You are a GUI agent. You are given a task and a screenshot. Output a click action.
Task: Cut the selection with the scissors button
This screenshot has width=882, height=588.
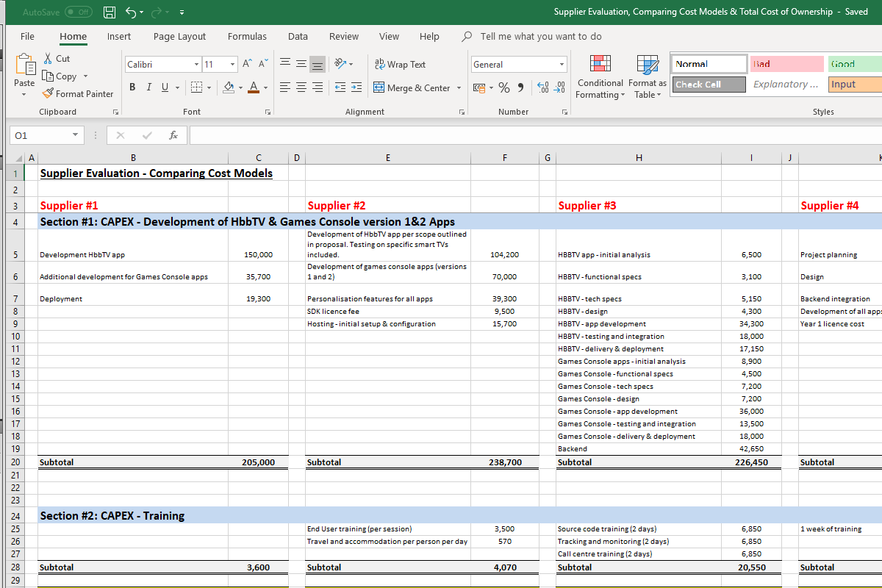click(x=57, y=59)
